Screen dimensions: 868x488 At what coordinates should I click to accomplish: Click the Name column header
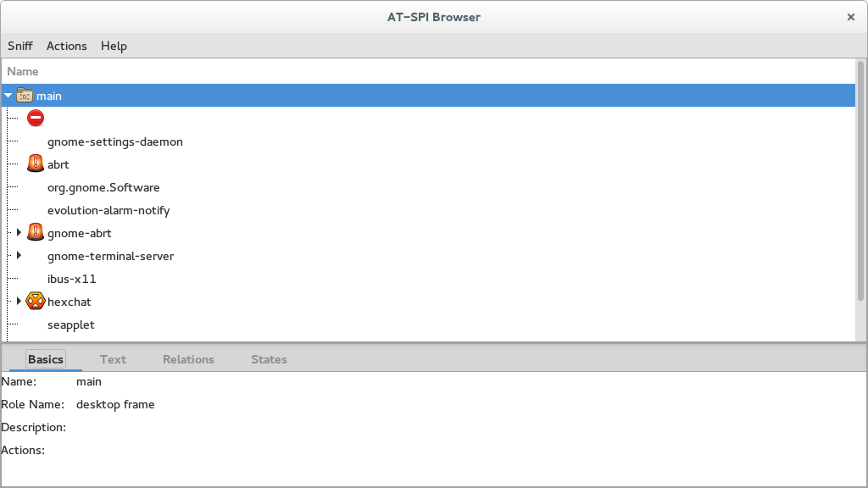[23, 71]
